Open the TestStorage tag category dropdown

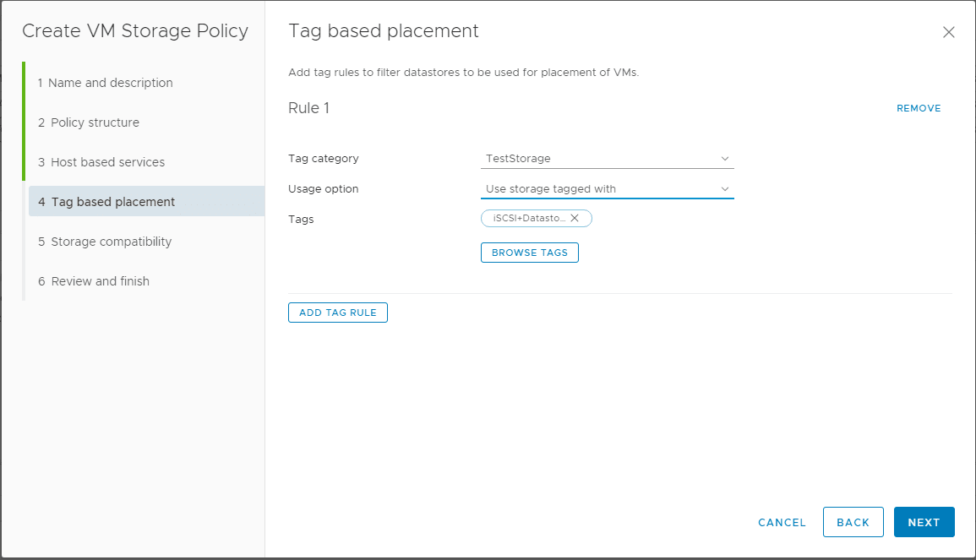pos(606,159)
